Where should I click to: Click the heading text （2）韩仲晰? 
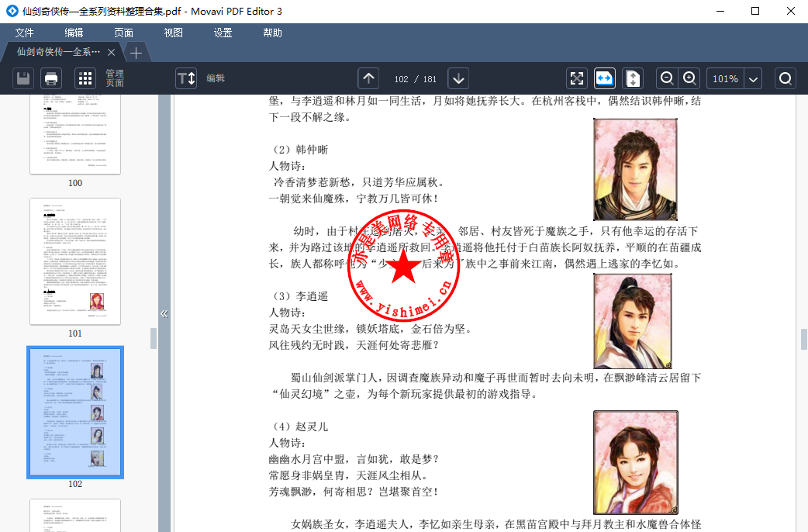tap(300, 150)
